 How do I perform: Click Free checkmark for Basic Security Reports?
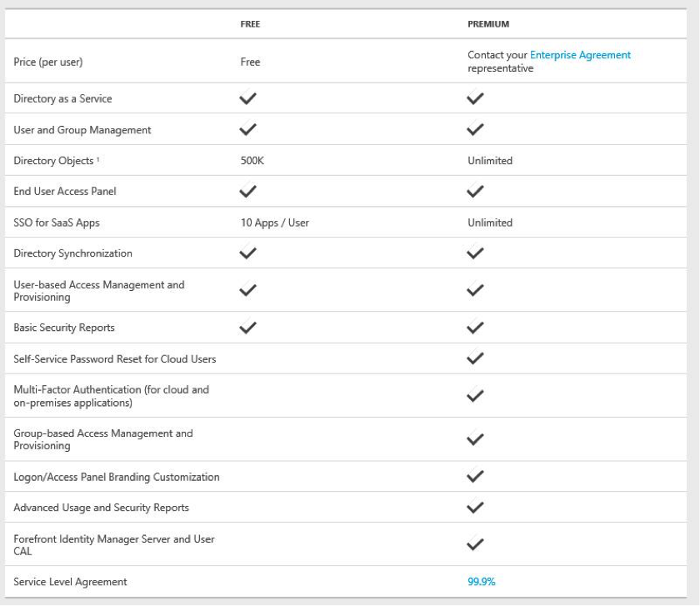click(x=248, y=327)
